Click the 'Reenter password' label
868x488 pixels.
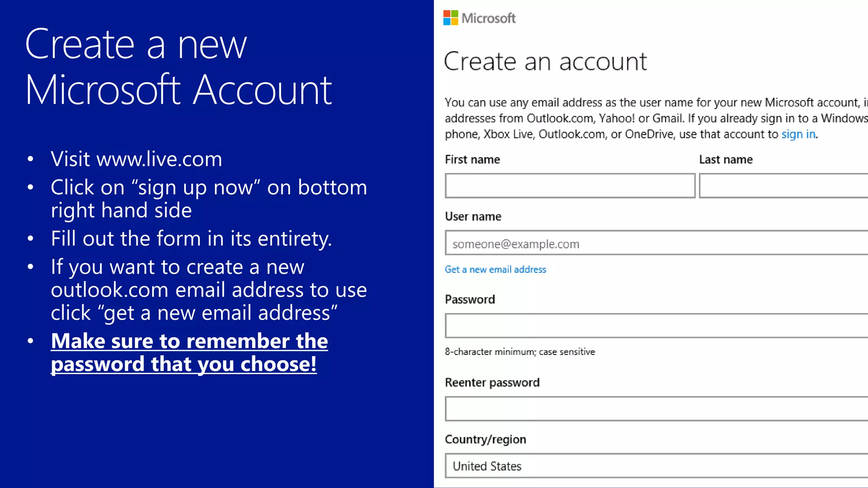click(x=492, y=383)
